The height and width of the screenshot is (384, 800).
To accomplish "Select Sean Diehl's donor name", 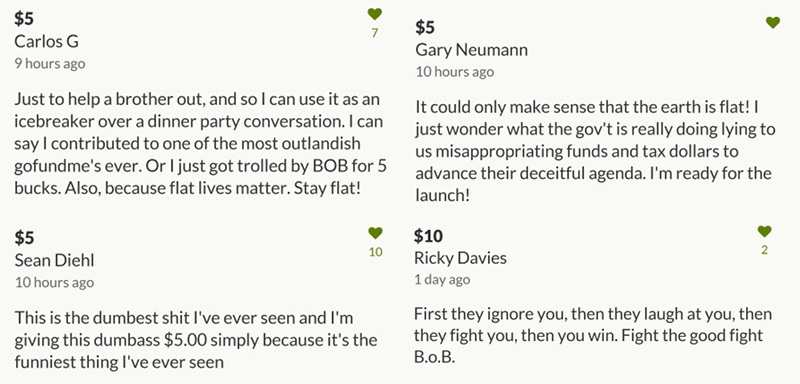I will [x=55, y=260].
